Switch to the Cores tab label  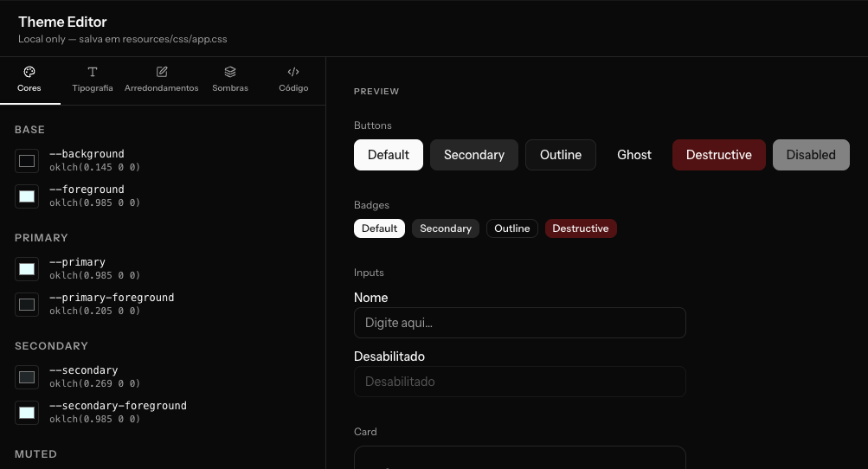tap(29, 88)
